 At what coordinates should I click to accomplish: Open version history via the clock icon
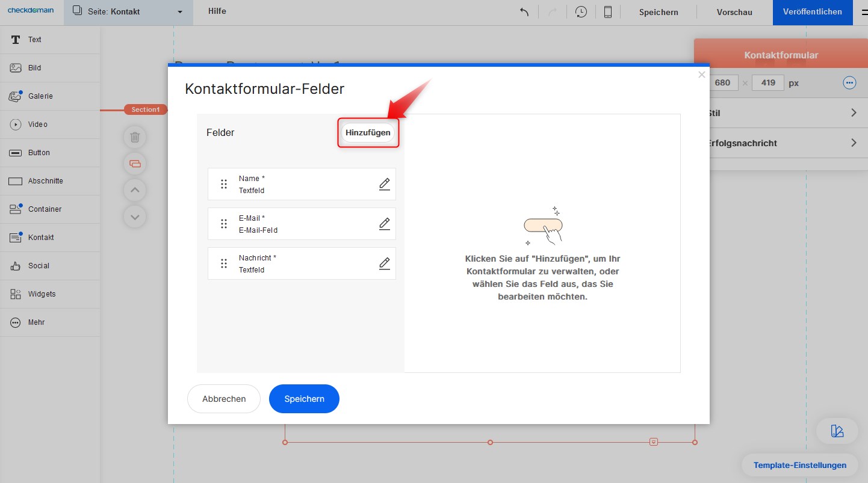click(581, 11)
